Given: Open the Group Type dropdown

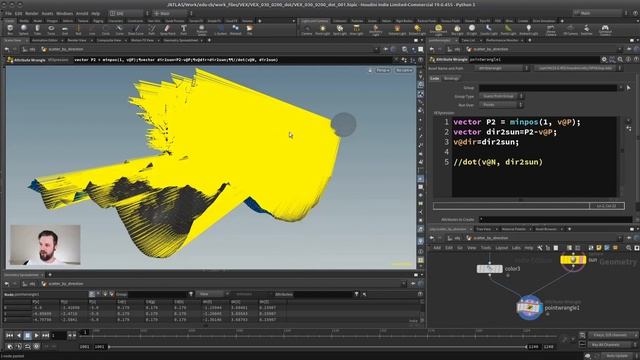Looking at the screenshot, I should pos(502,96).
